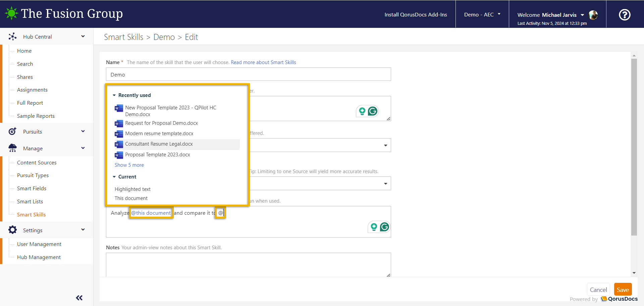The width and height of the screenshot is (644, 306).
Task: Click the Save button
Action: pyautogui.click(x=623, y=290)
